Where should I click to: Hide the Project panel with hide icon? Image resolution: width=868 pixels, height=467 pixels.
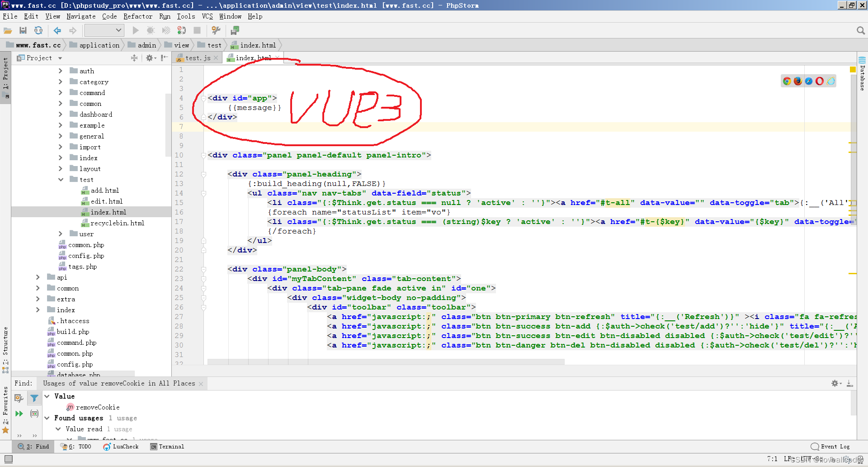(x=164, y=58)
